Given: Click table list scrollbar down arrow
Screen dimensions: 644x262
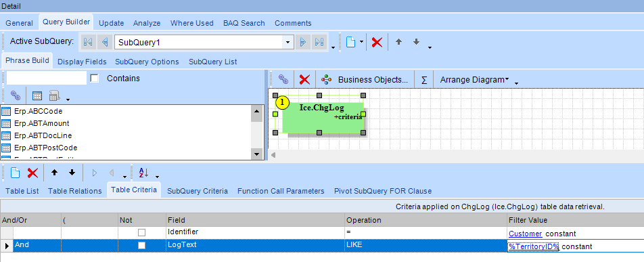Looking at the screenshot, I should [256, 154].
